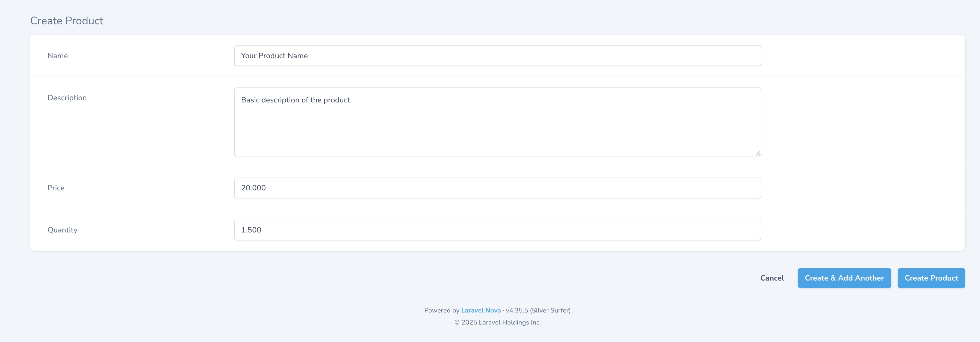Click the Price input field
The width and height of the screenshot is (980, 342).
click(497, 188)
